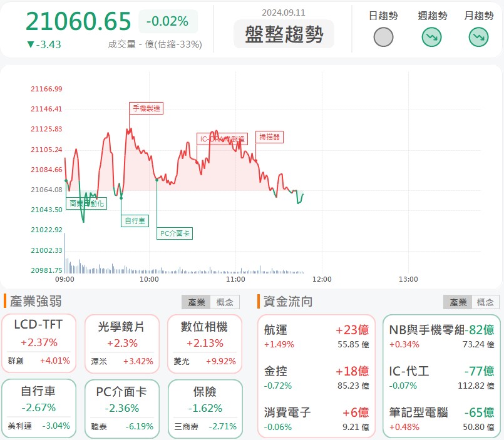
Task: Click stock 群創 +4.01%
Action: [39, 361]
